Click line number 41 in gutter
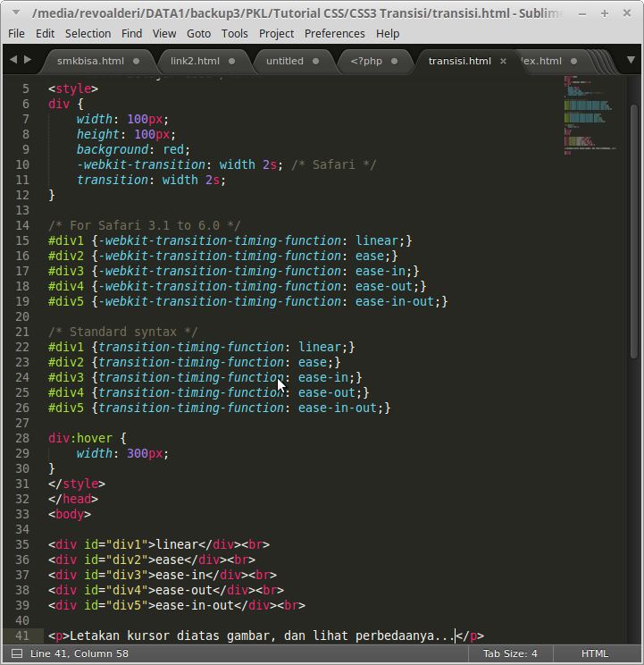 22,636
